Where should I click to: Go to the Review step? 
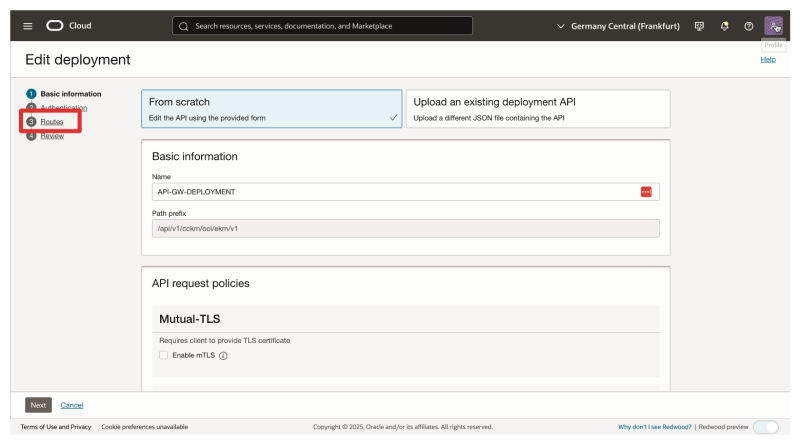[52, 136]
